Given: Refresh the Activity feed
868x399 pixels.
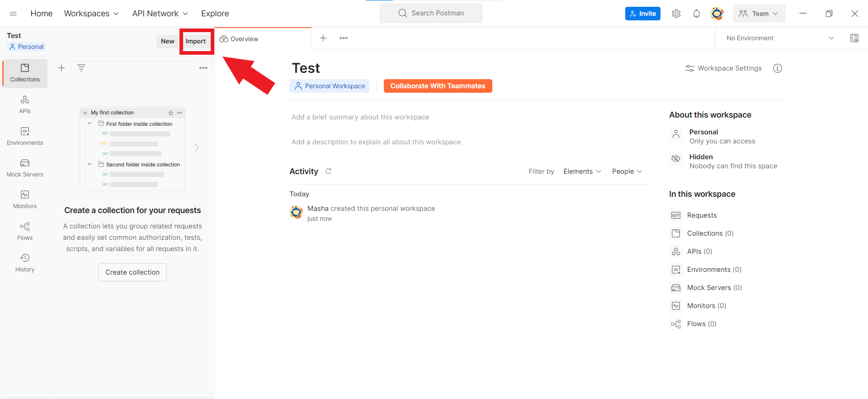Looking at the screenshot, I should coord(329,171).
